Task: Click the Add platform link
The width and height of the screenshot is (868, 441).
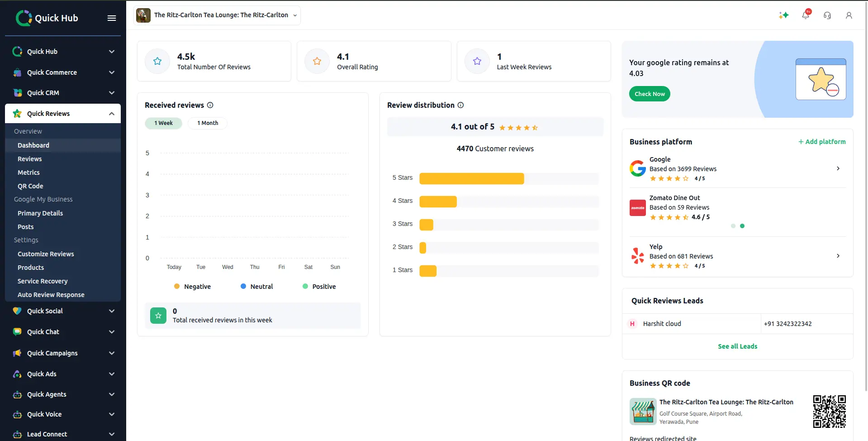Action: (x=822, y=142)
